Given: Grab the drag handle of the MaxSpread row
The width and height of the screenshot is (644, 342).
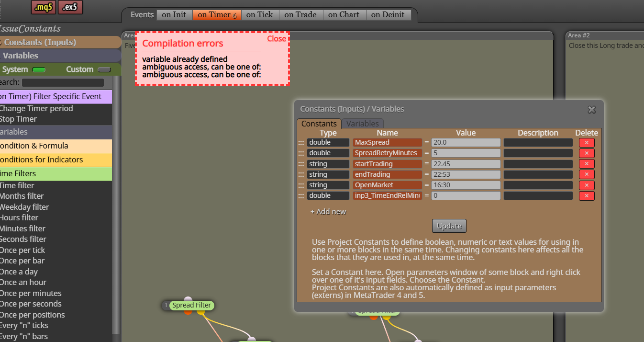Looking at the screenshot, I should tap(301, 143).
